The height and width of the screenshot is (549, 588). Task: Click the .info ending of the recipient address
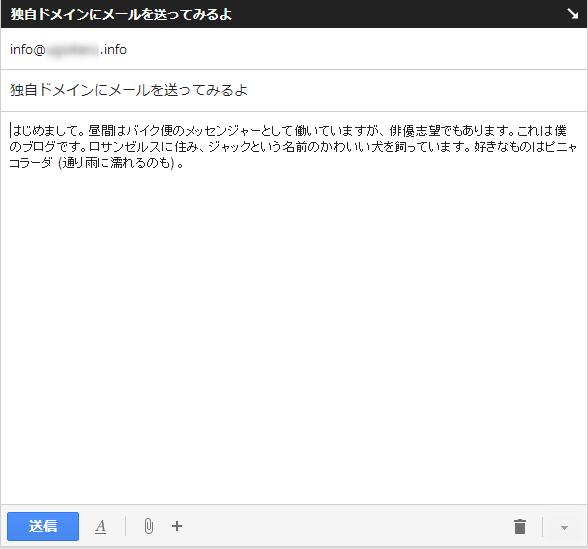[x=114, y=50]
